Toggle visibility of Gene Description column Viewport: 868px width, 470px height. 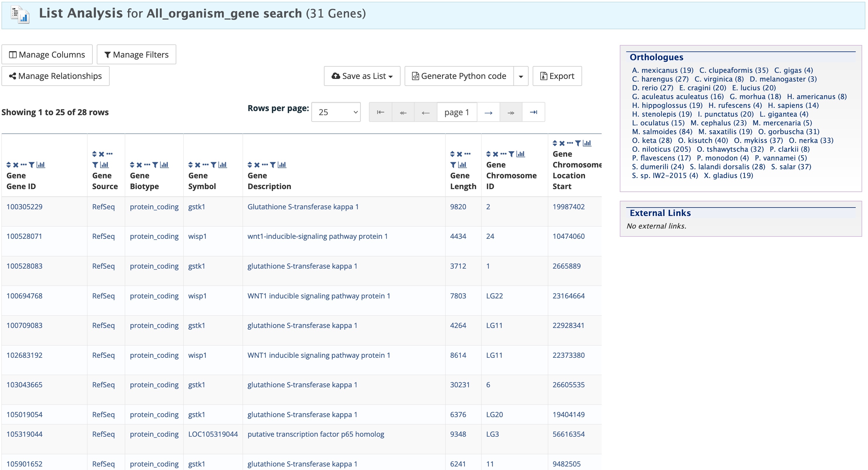265,165
